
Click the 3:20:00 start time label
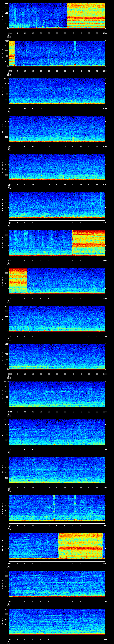tap(9, 260)
